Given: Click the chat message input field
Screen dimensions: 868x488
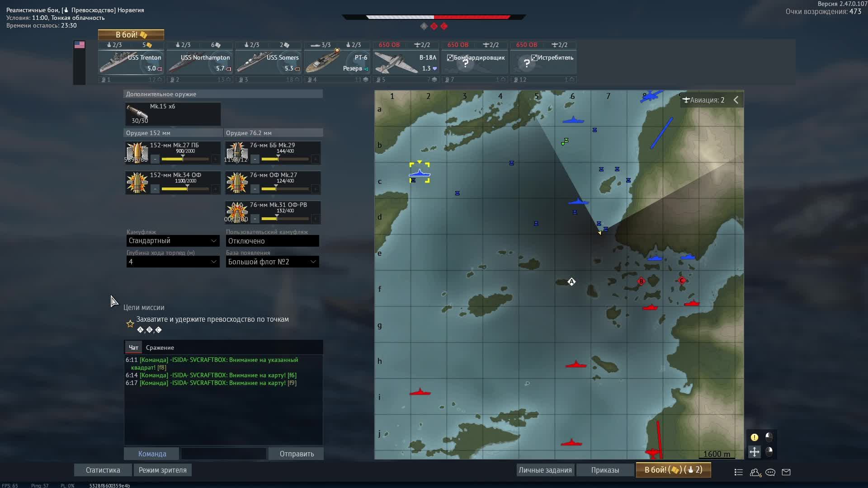Looking at the screenshot, I should 223,454.
